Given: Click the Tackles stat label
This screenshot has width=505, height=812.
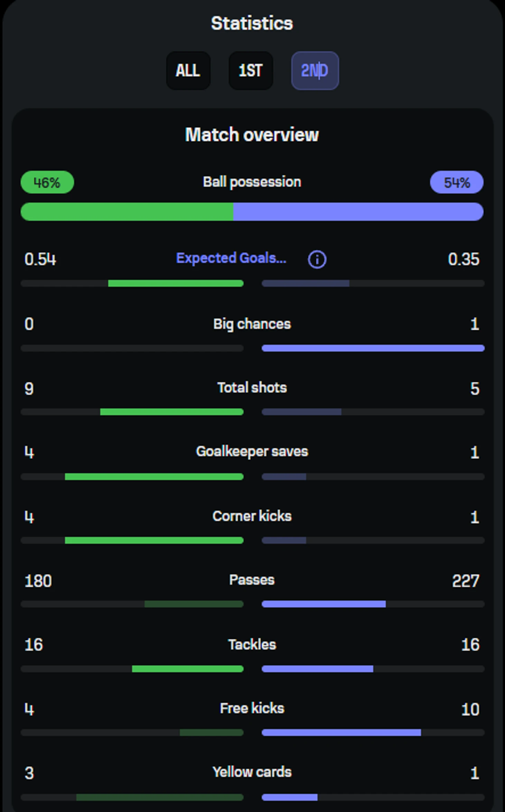Looking at the screenshot, I should 252,645.
